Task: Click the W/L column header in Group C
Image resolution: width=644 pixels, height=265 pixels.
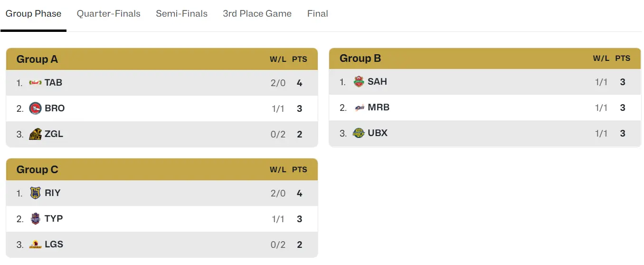Action: click(278, 170)
